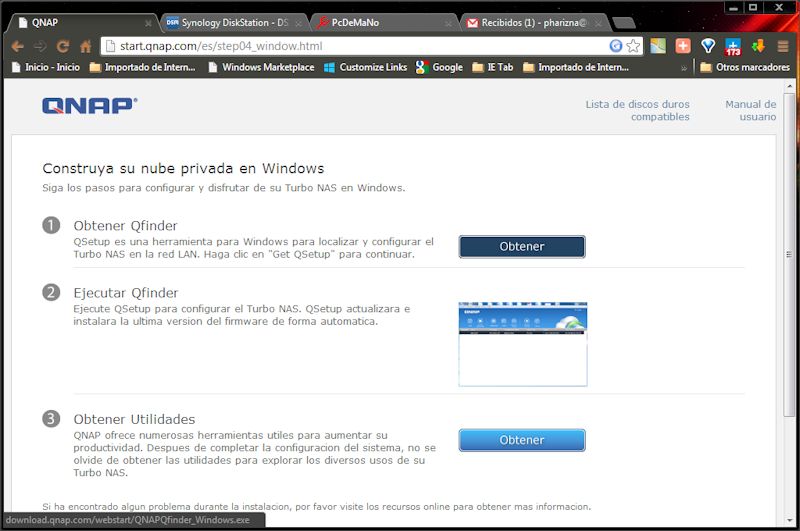800x531 pixels.
Task: Open second Importado de Intern... folder
Action: [576, 67]
